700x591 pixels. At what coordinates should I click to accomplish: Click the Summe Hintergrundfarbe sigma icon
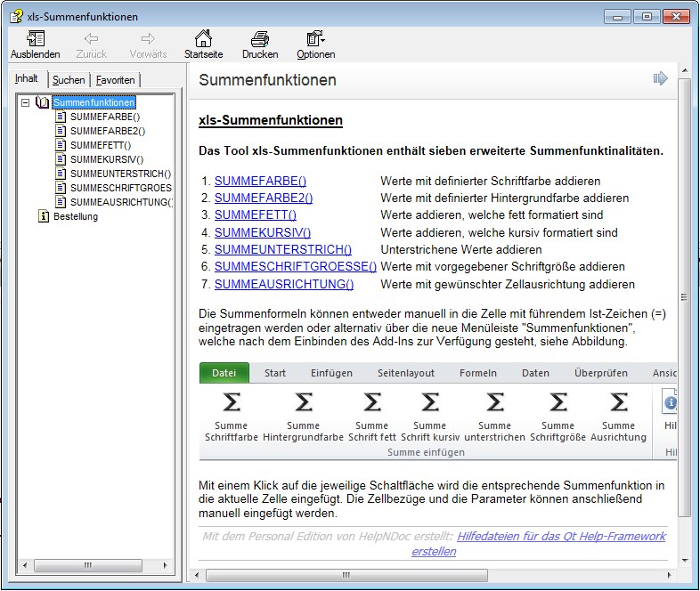point(304,402)
